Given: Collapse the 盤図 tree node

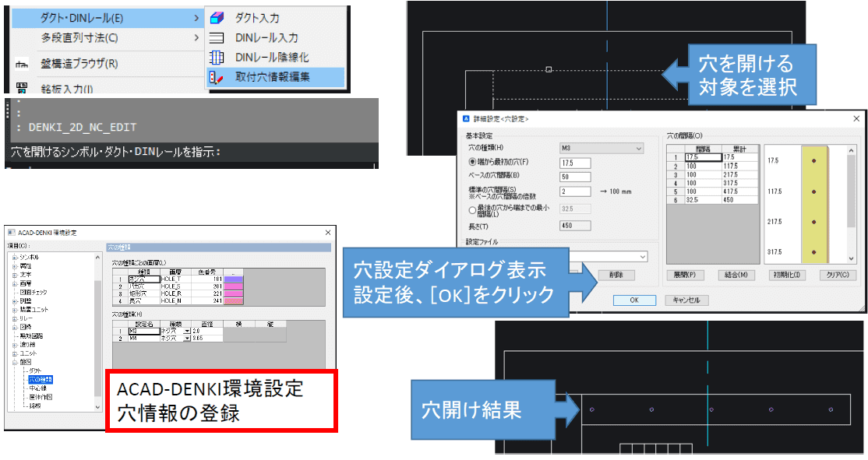Looking at the screenshot, I should tap(15, 362).
